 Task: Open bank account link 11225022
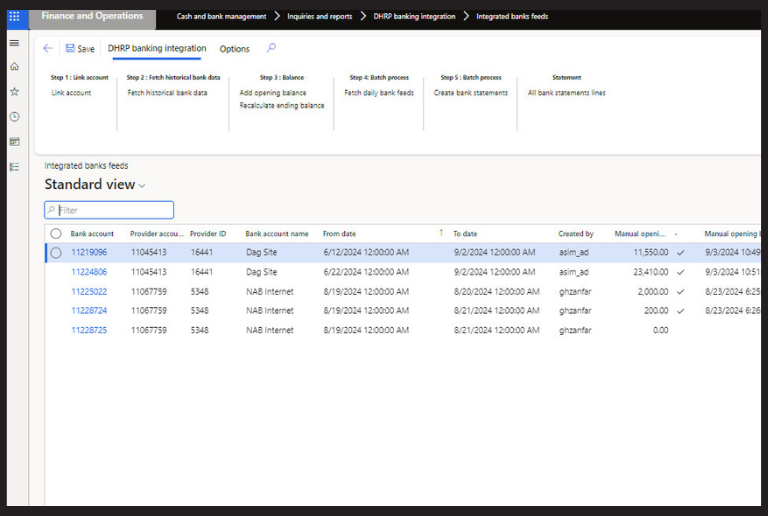pos(89,291)
